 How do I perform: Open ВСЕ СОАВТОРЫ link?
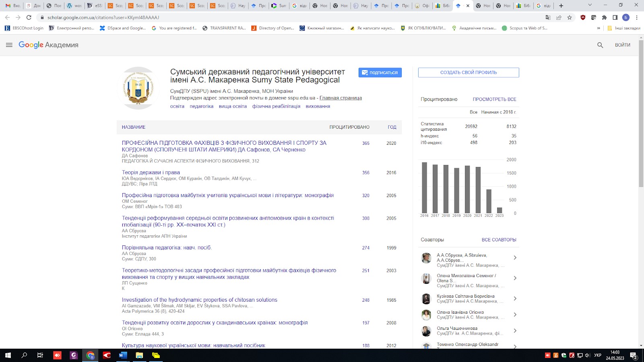coord(499,240)
